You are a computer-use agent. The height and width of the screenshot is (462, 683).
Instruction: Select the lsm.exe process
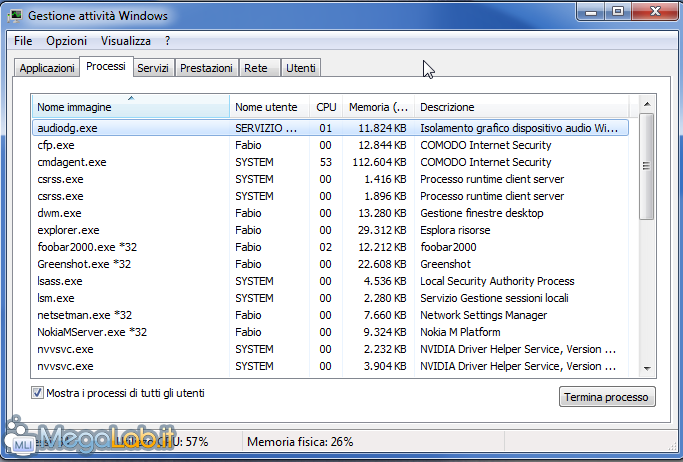[x=330, y=298]
